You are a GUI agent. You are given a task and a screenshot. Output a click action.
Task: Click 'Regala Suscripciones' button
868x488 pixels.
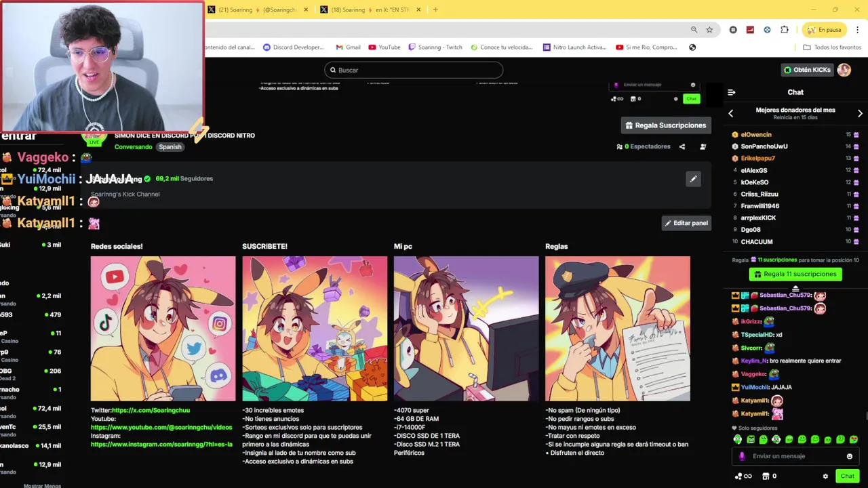click(666, 125)
